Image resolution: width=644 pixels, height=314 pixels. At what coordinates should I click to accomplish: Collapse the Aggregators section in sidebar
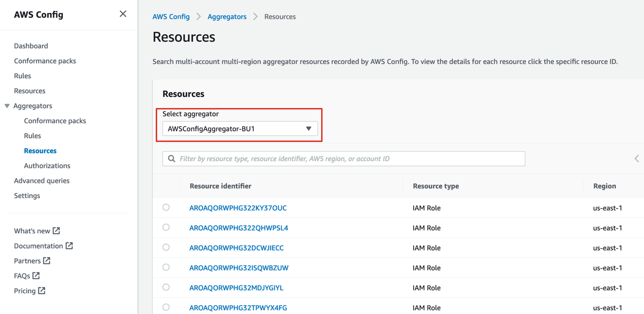(7, 106)
